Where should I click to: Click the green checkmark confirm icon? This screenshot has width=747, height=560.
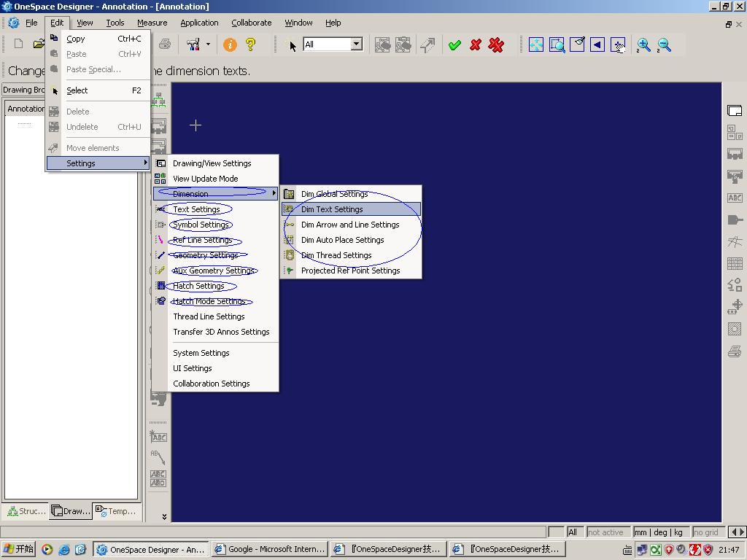[x=454, y=45]
